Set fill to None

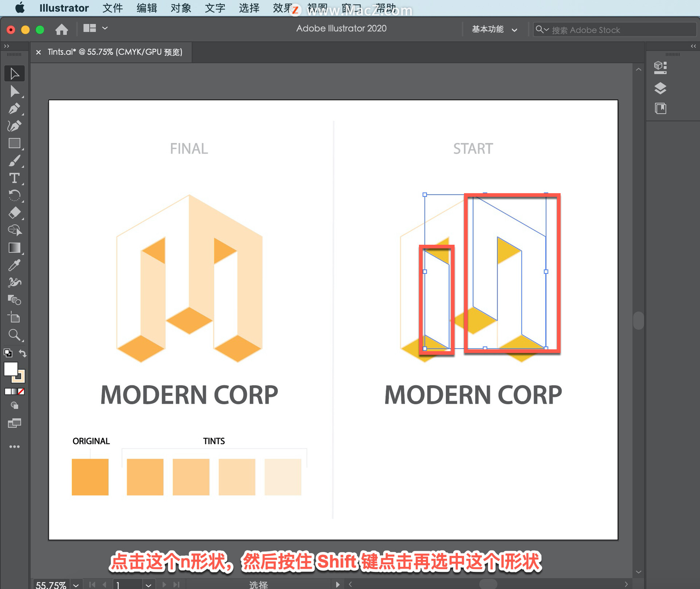point(22,391)
